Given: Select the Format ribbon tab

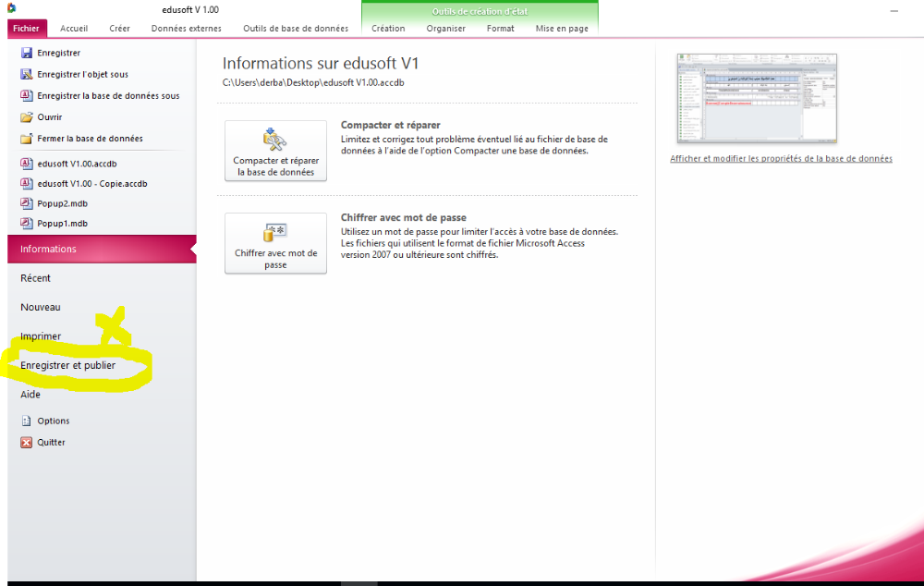Looking at the screenshot, I should click(x=500, y=29).
